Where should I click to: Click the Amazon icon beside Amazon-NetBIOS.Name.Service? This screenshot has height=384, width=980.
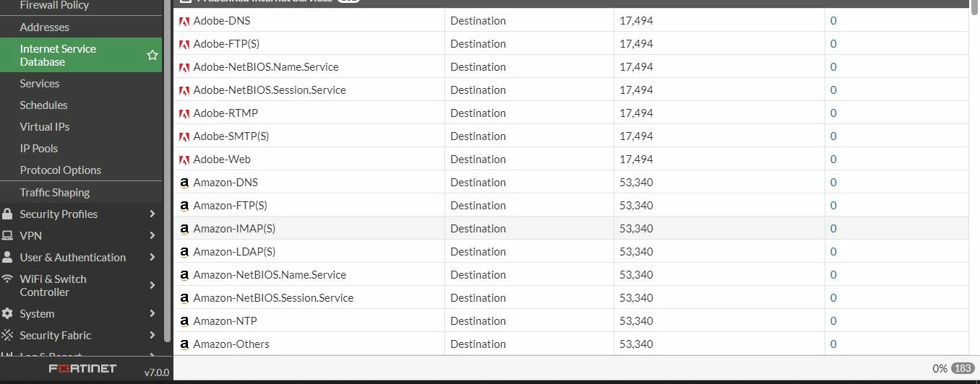pyautogui.click(x=184, y=275)
